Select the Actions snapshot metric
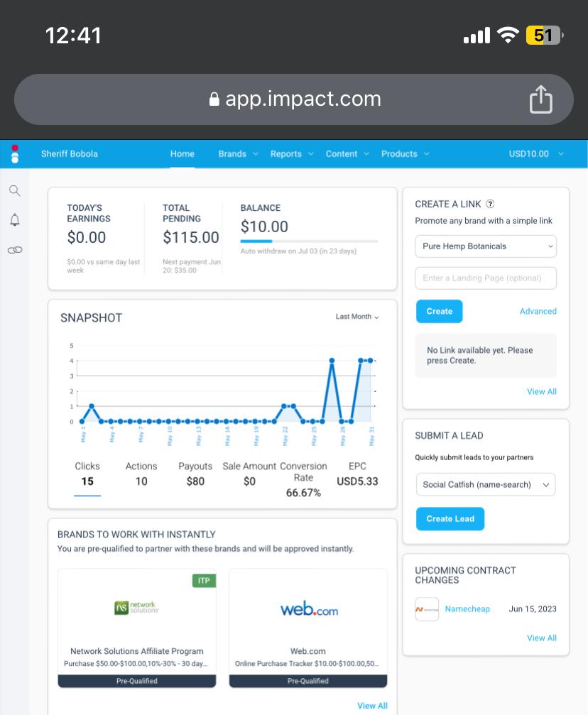This screenshot has width=588, height=715. tap(141, 474)
